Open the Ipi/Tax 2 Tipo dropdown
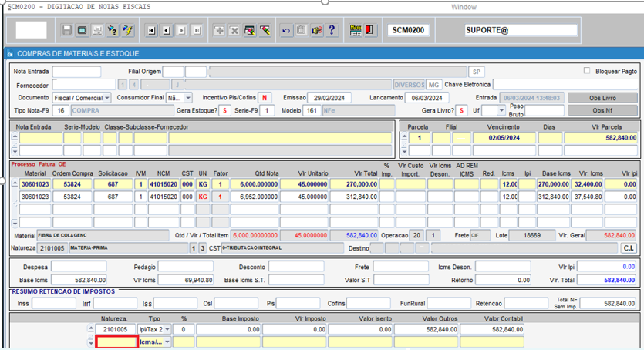This screenshot has width=644, height=350. tap(167, 329)
